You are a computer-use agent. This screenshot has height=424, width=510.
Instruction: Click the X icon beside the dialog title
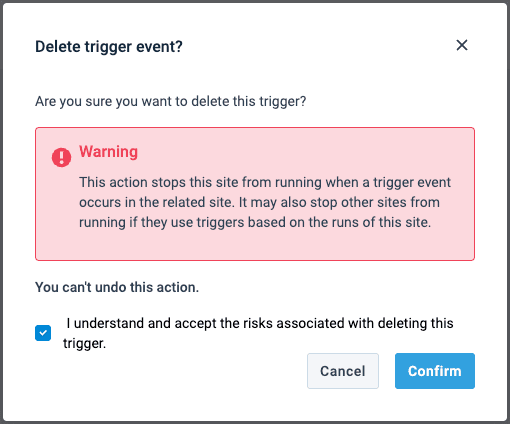[x=462, y=45]
